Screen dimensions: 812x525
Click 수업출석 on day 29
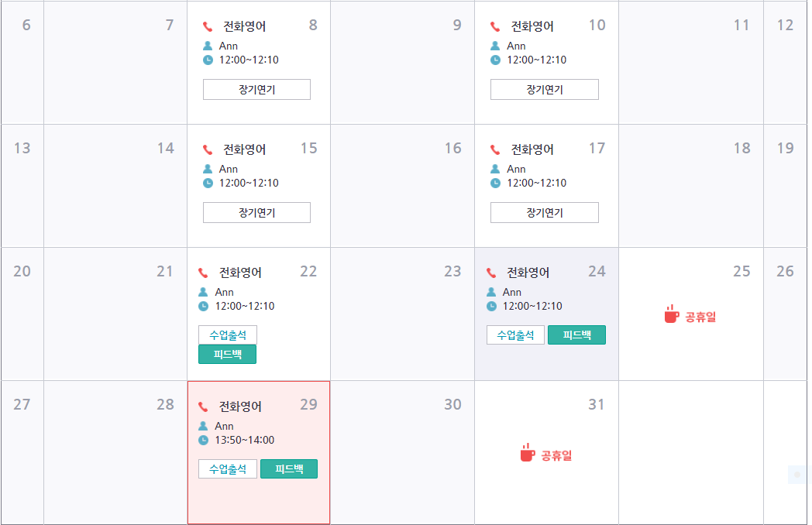[x=228, y=469]
